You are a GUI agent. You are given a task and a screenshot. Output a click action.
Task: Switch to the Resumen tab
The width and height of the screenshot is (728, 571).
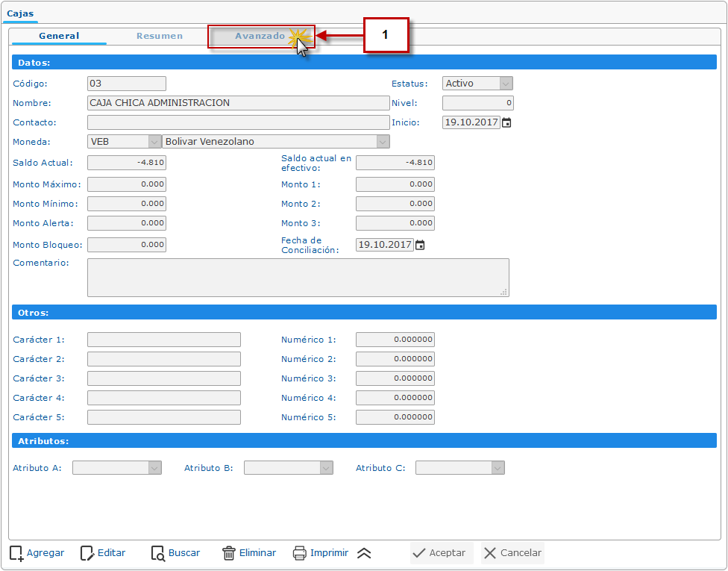tap(160, 36)
